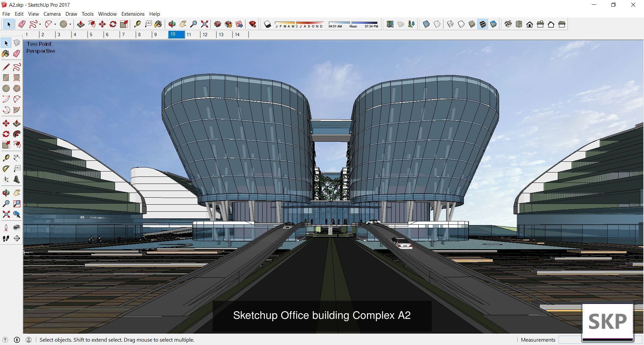Viewport: 644px width, 345px height.
Task: Toggle Show/Hide Shadows button
Action: point(267,24)
